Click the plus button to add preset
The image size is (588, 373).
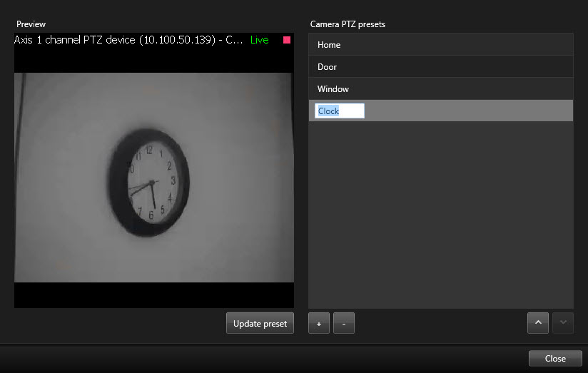tap(319, 323)
